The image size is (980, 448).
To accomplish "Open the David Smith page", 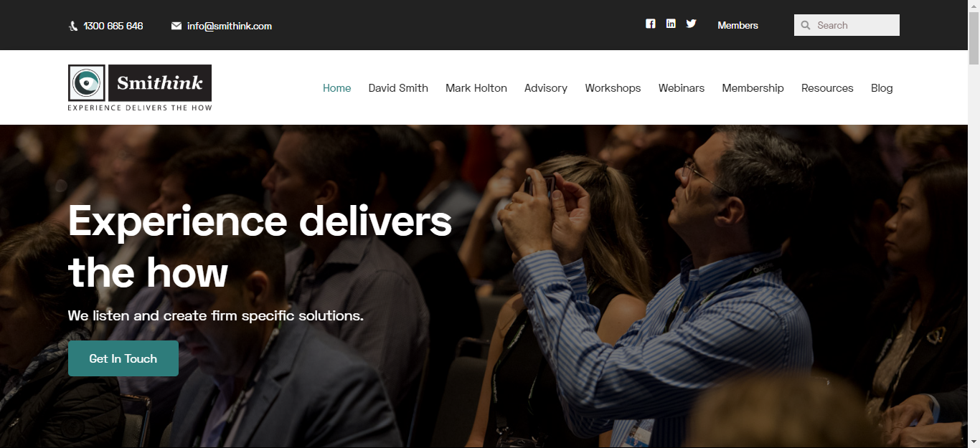I will pyautogui.click(x=398, y=88).
